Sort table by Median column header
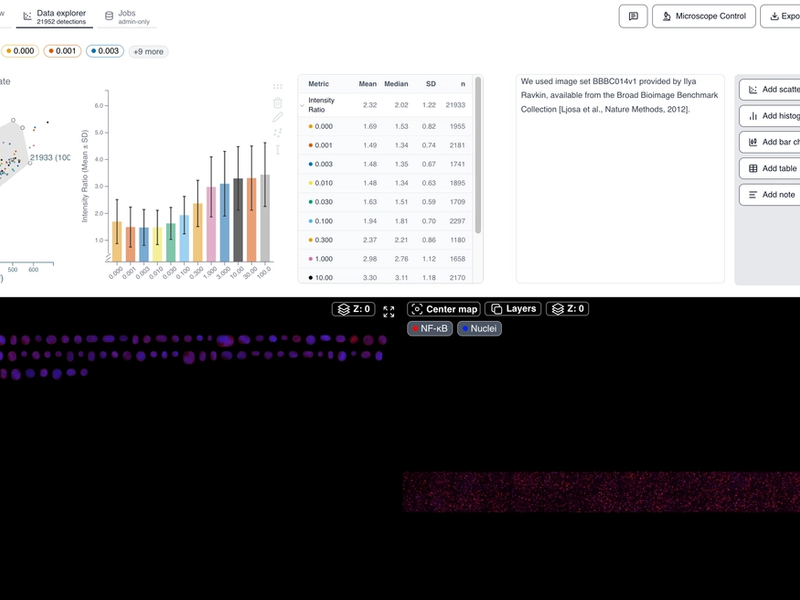 point(396,84)
